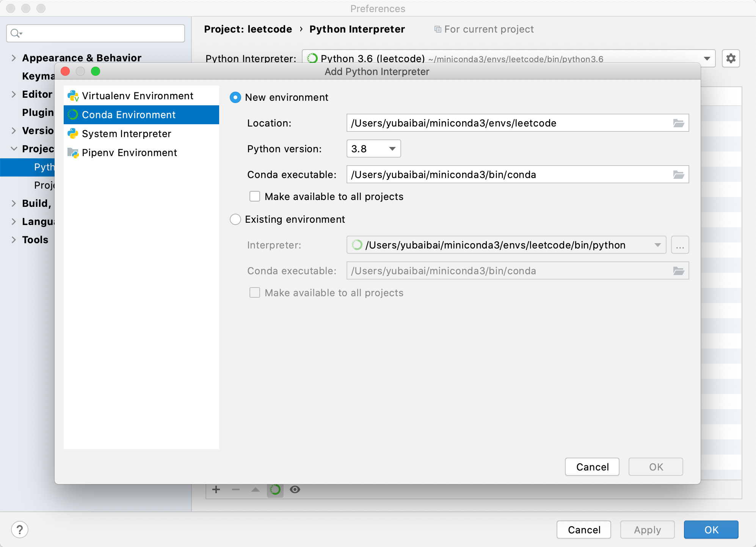Expand Appearance & Behavior settings section

pos(14,58)
